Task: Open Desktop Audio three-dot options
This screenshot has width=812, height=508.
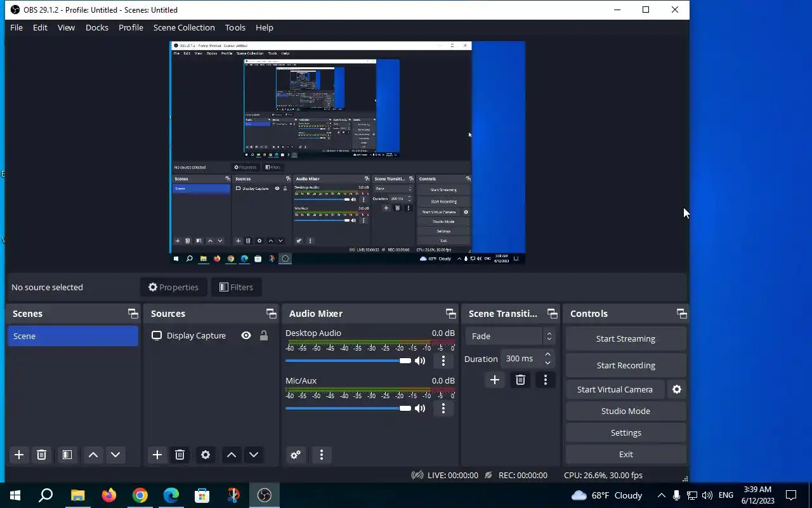Action: pos(443,361)
